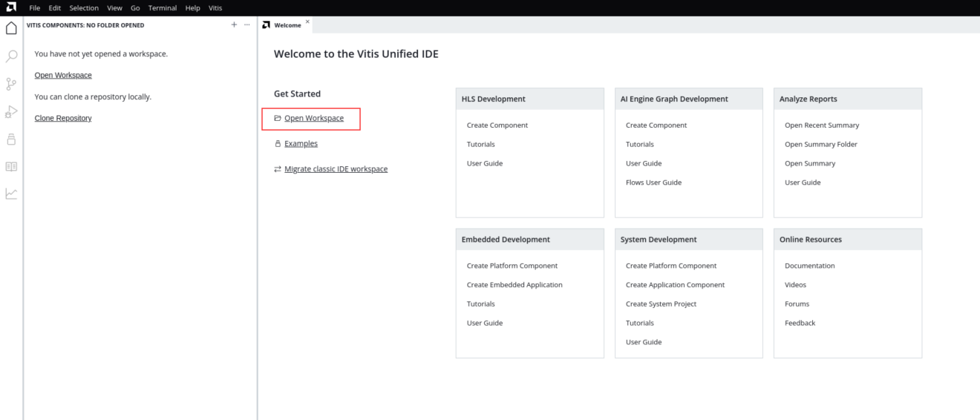The width and height of the screenshot is (980, 420).
Task: Open User Guide in System Development card
Action: pyautogui.click(x=644, y=342)
